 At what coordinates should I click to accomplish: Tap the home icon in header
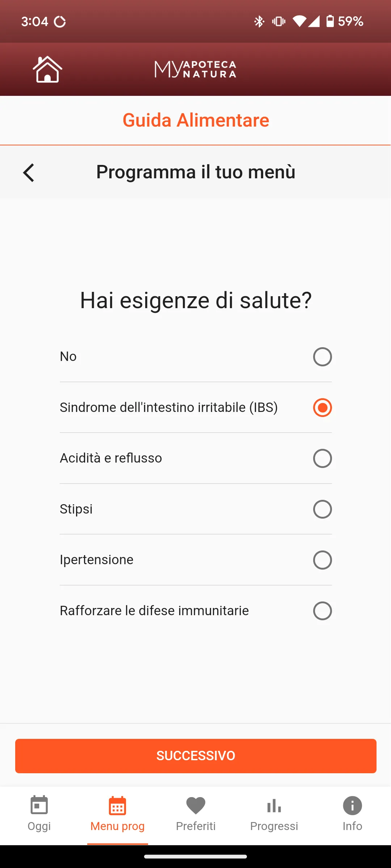click(47, 69)
